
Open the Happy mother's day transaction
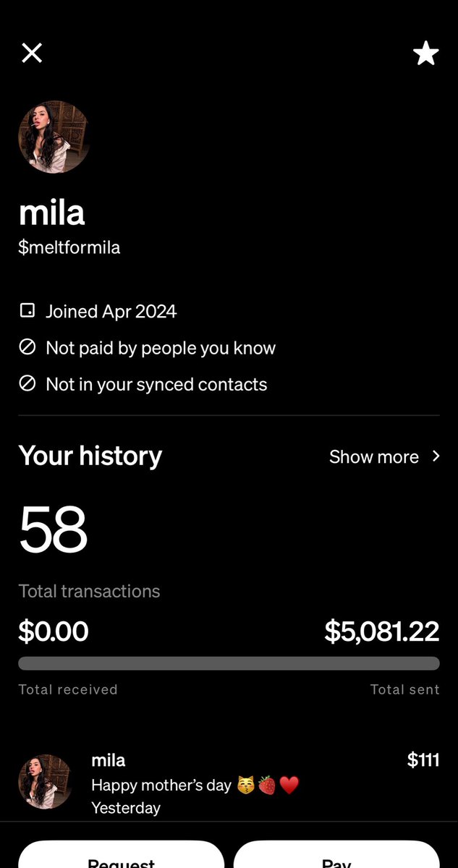[x=229, y=783]
